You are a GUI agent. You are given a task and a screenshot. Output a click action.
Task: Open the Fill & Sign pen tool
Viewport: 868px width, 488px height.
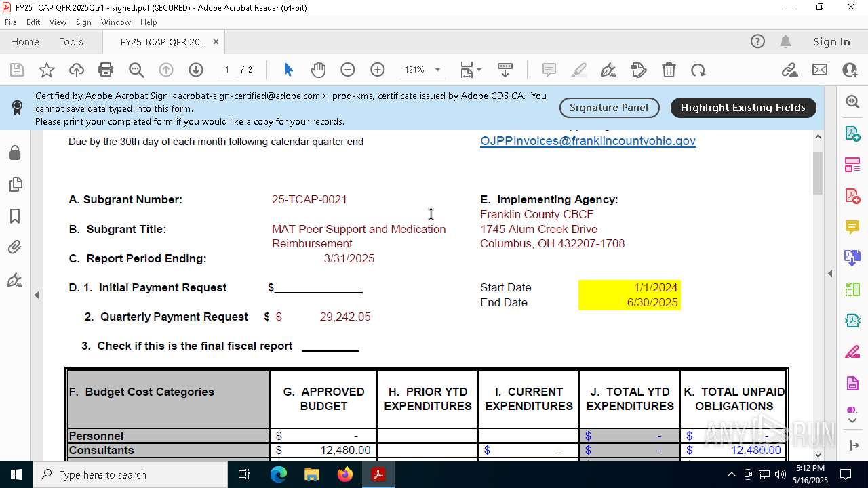[x=609, y=70]
